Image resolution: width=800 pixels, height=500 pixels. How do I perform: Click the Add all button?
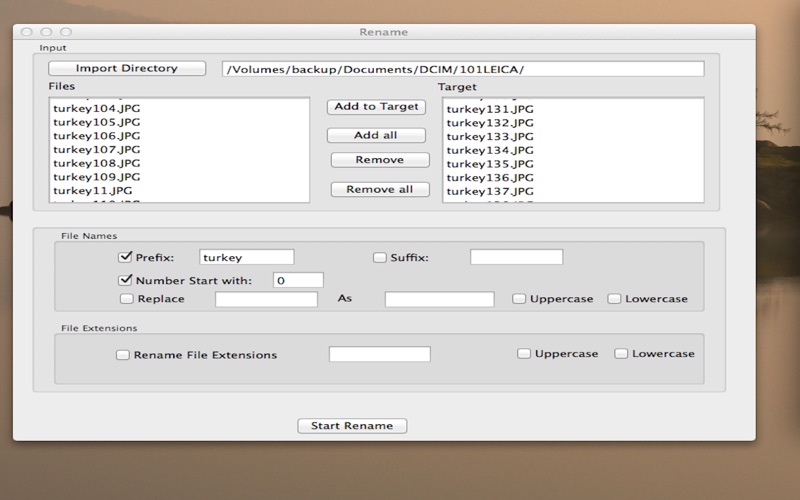coord(377,135)
